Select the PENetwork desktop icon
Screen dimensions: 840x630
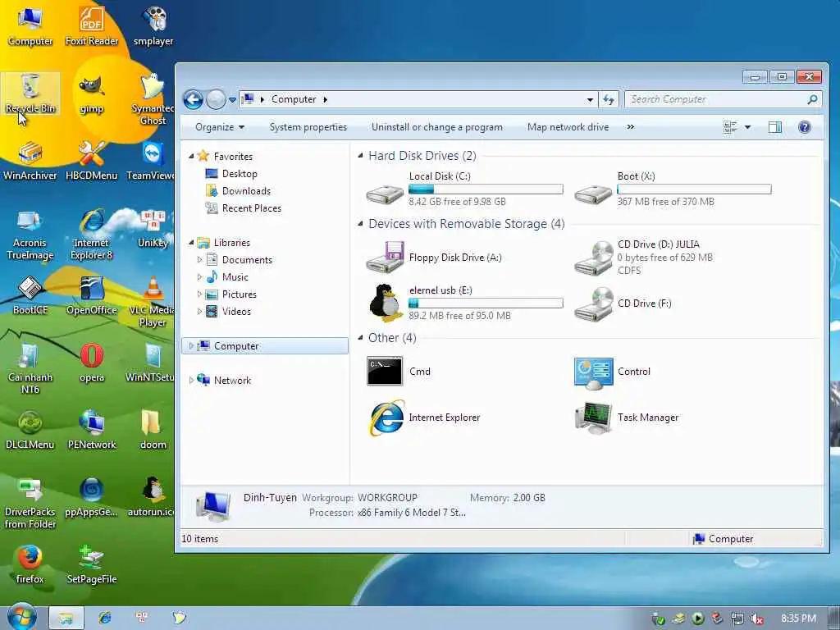(92, 430)
